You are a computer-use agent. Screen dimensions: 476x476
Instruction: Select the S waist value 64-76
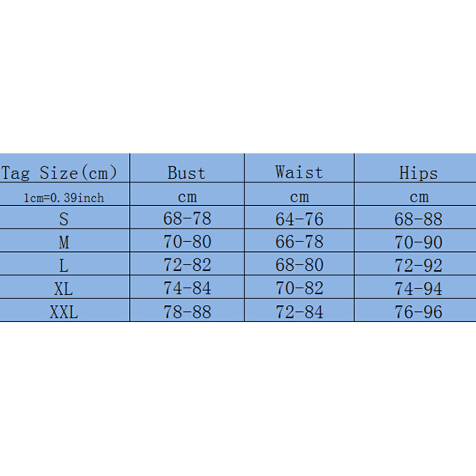click(x=299, y=219)
